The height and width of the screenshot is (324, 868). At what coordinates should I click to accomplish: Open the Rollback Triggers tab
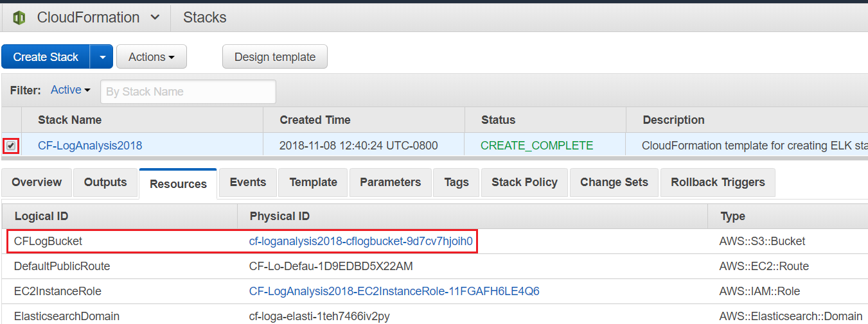pyautogui.click(x=718, y=182)
